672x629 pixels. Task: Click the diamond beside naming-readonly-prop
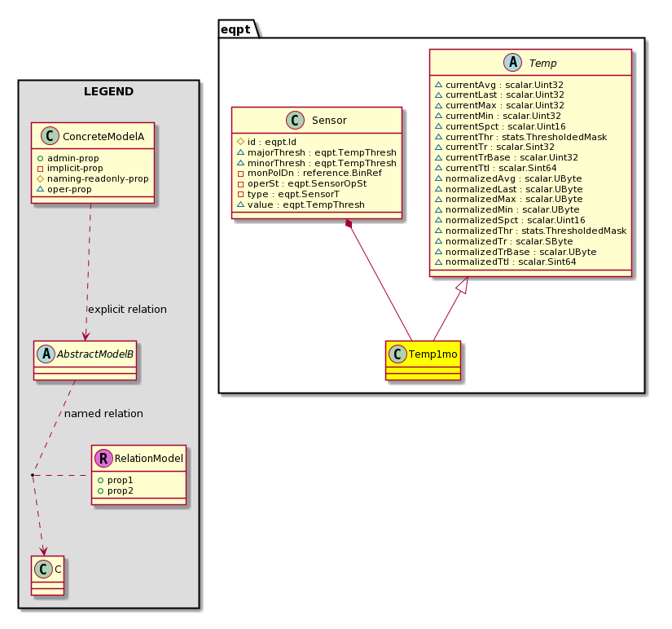[x=40, y=178]
